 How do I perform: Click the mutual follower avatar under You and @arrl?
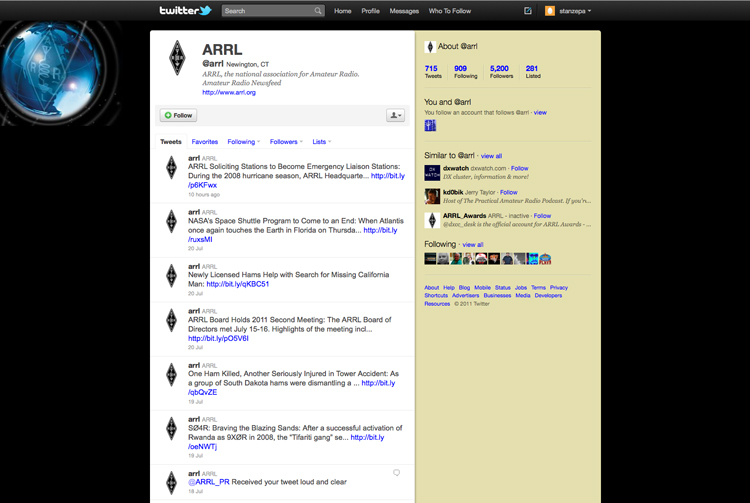pyautogui.click(x=430, y=125)
